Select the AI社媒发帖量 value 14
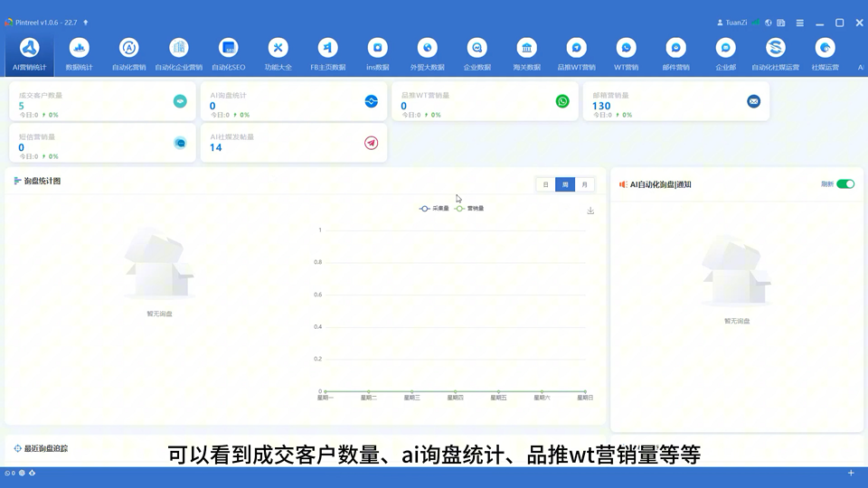The height and width of the screenshot is (488, 868). coord(216,147)
